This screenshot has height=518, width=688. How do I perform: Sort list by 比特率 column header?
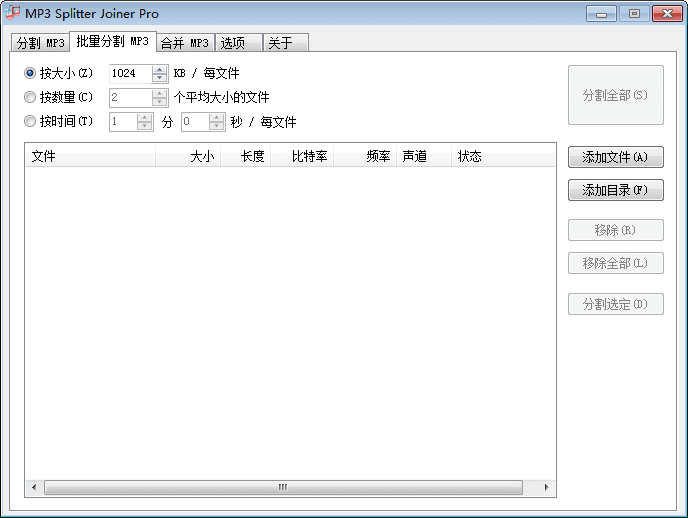[x=302, y=156]
